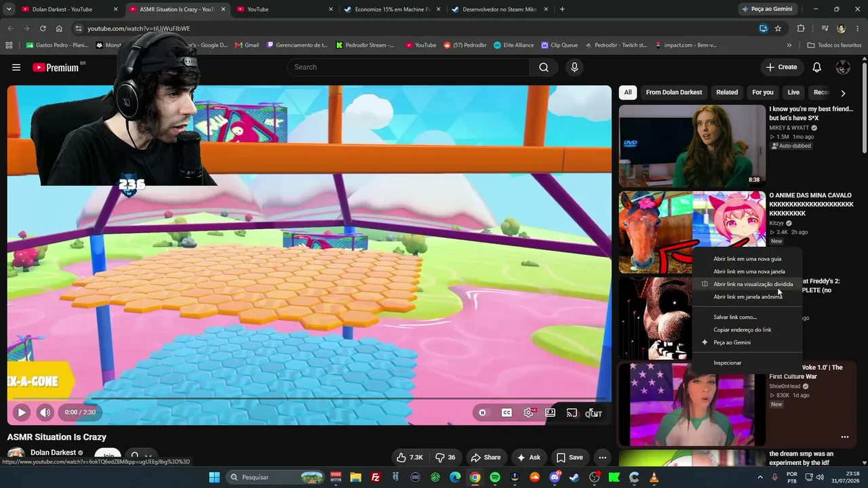Play the video with the play button
The image size is (868, 488).
point(22,412)
